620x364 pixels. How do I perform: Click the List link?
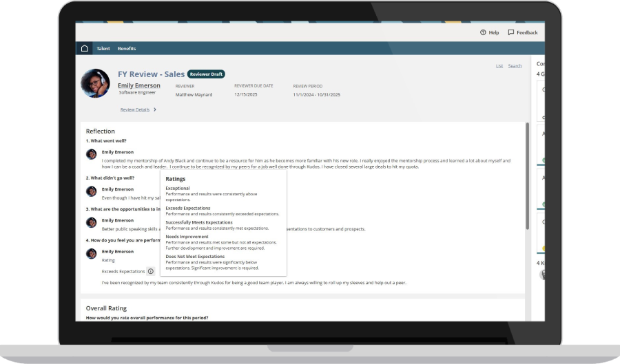[499, 66]
